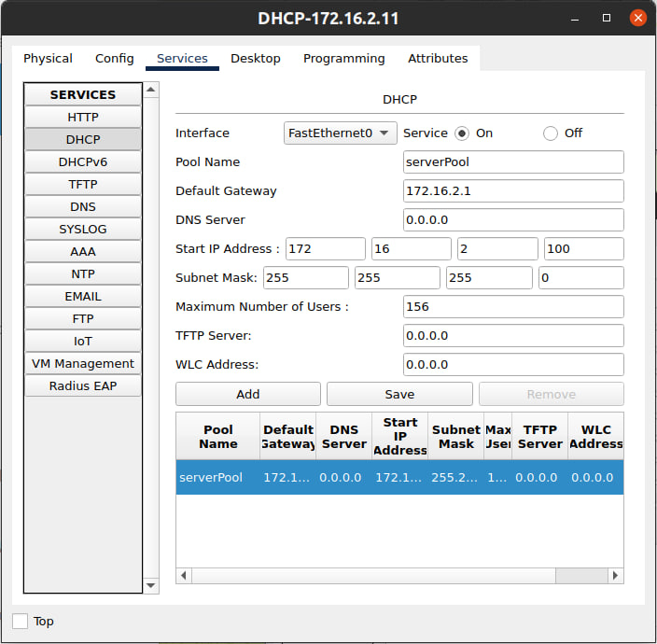
Task: Turn the DHCP service Off
Action: coord(551,133)
